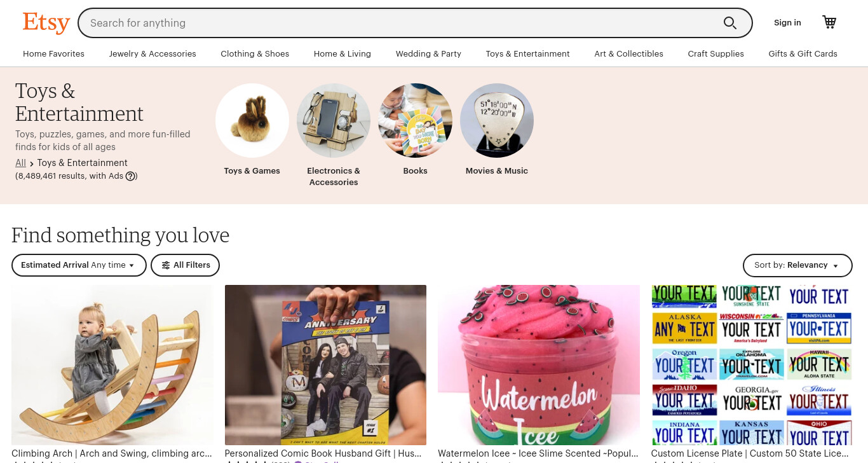Screen dimensions: 868x463
Task: Open the Books category circle image
Action: [415, 120]
